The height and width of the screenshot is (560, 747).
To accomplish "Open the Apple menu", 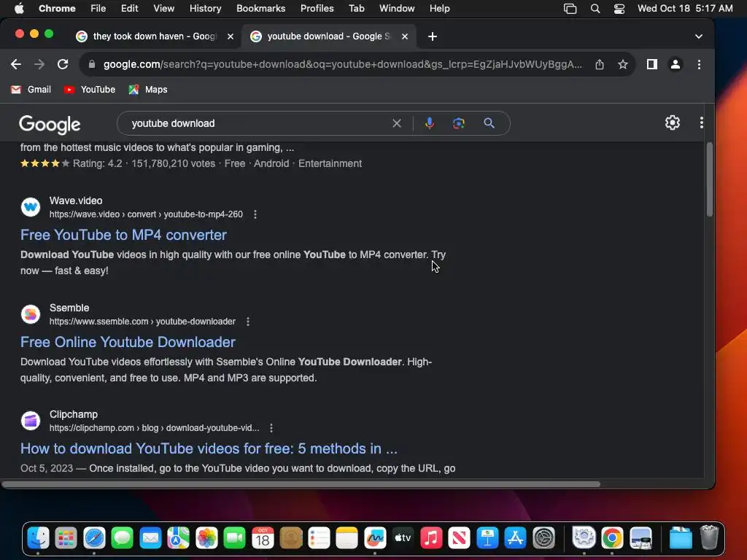I will pos(19,9).
